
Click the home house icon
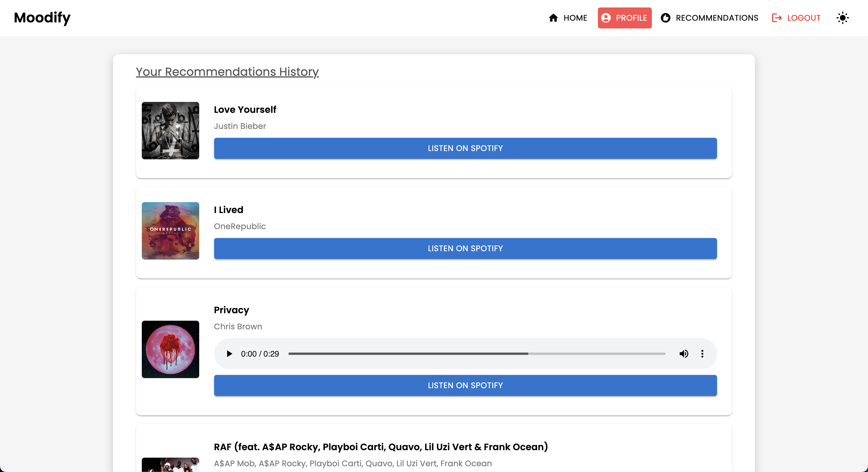tap(553, 18)
